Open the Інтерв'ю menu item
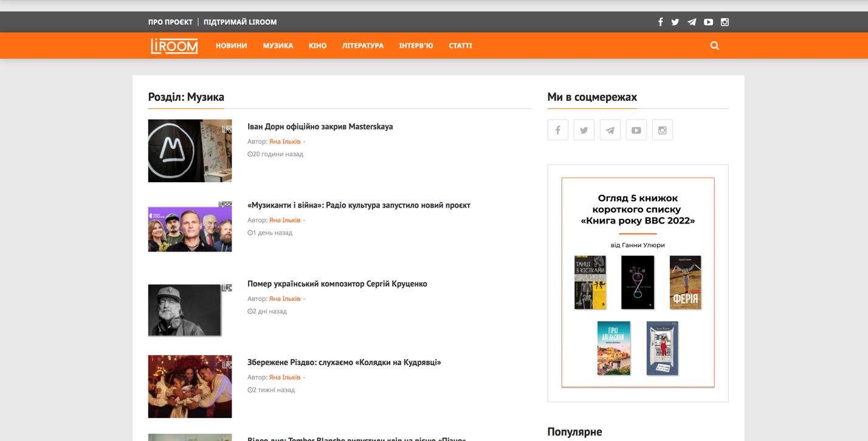 pyautogui.click(x=416, y=46)
